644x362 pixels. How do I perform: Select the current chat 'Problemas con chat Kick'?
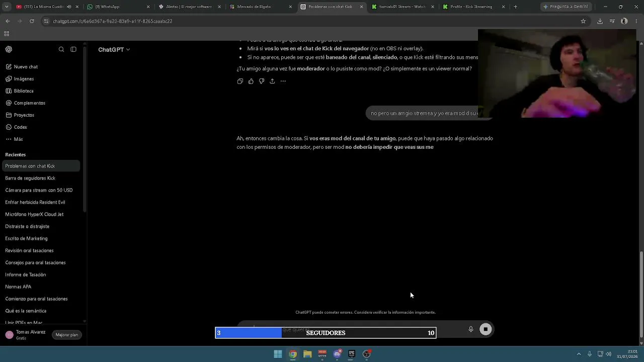pos(40,166)
